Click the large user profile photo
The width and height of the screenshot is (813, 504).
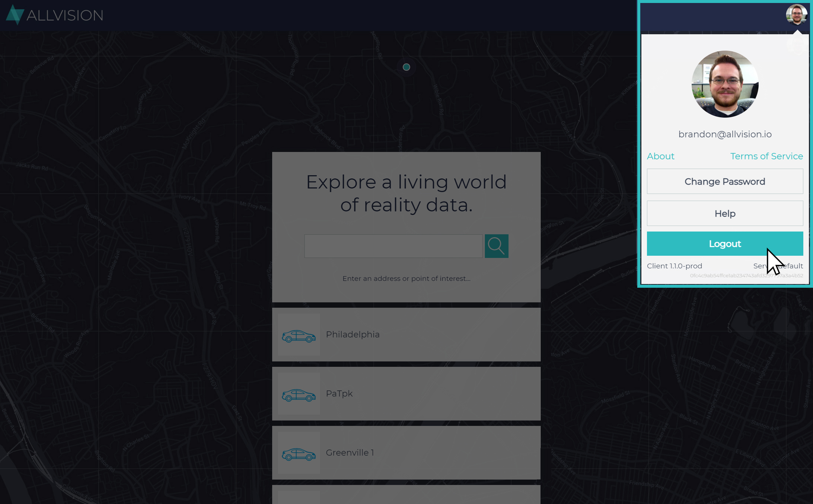pos(724,84)
